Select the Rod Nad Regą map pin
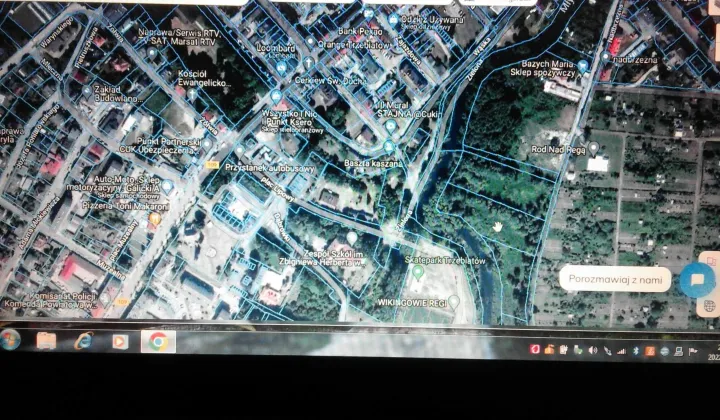Image resolution: width=720 pixels, height=420 pixels. pyautogui.click(x=594, y=148)
